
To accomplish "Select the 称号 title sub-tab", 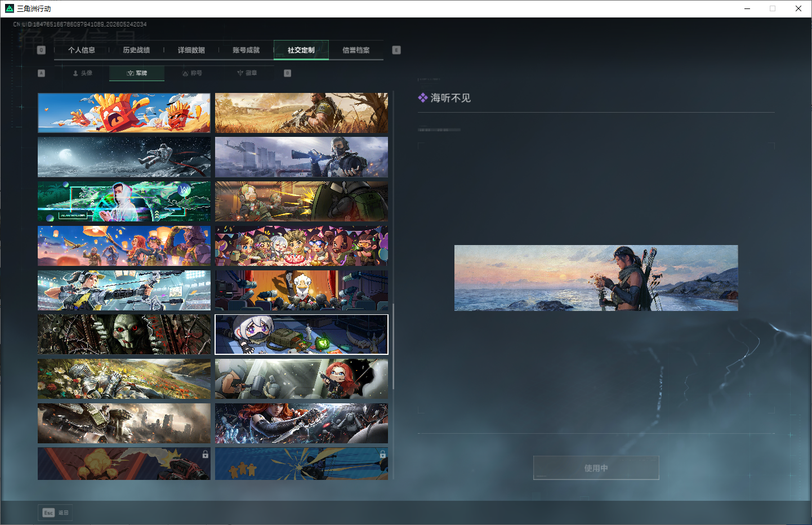I will pyautogui.click(x=192, y=73).
